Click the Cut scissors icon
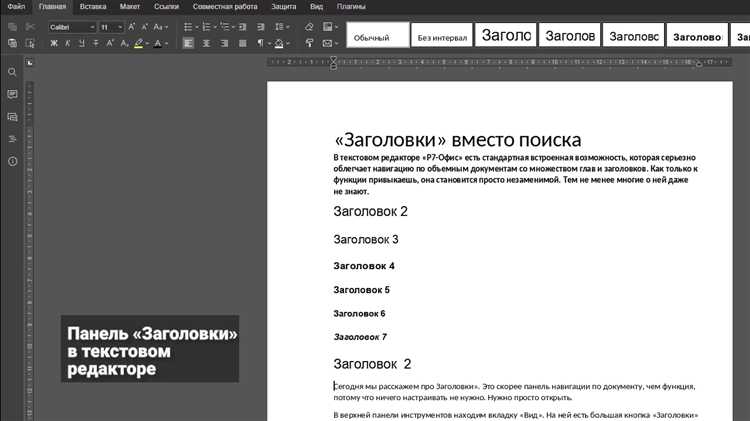750x421 pixels. [x=30, y=27]
